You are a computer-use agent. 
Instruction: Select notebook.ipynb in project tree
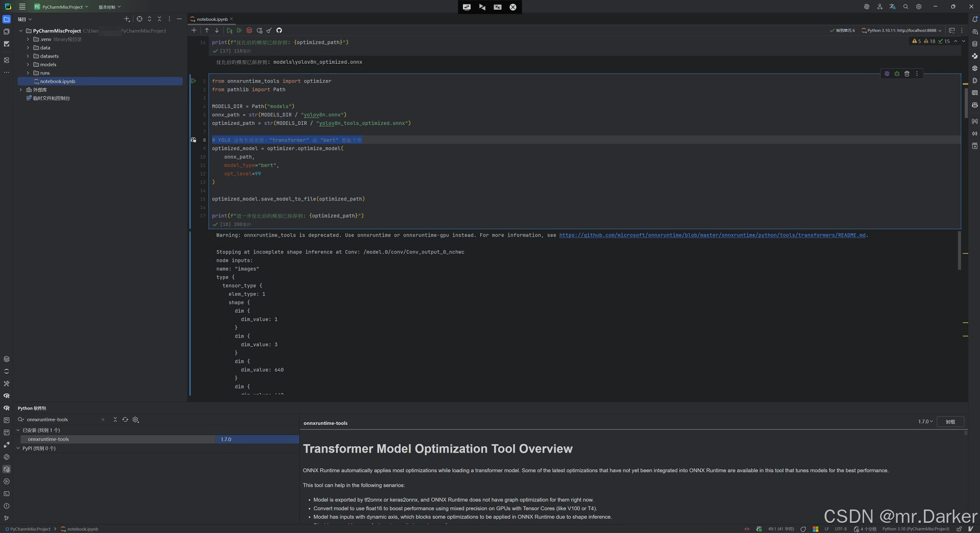[x=100, y=81]
